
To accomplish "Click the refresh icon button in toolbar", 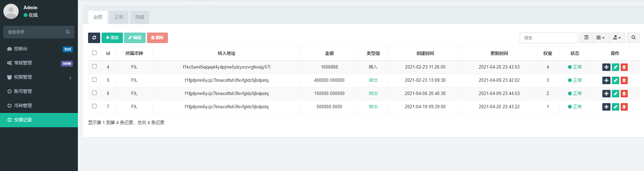I will (94, 38).
